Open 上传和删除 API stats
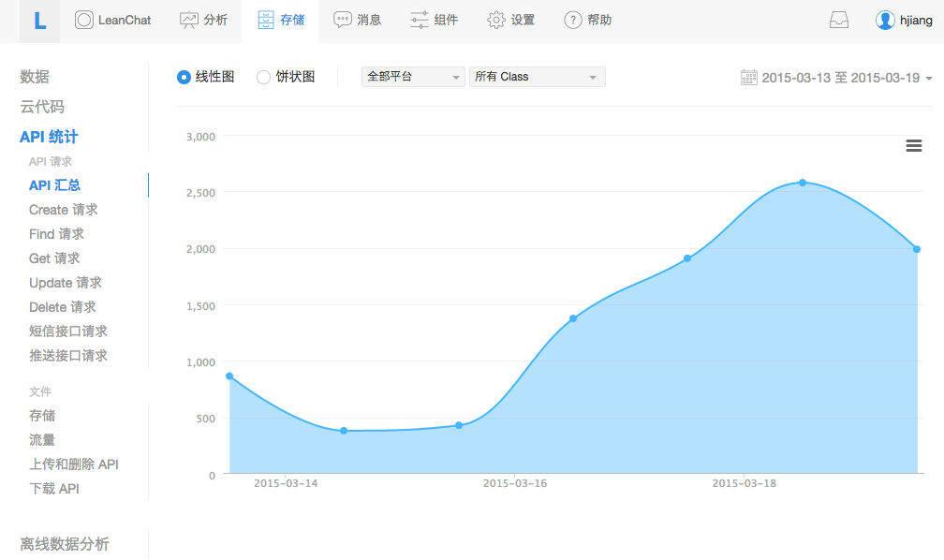The height and width of the screenshot is (560, 944). click(x=73, y=464)
